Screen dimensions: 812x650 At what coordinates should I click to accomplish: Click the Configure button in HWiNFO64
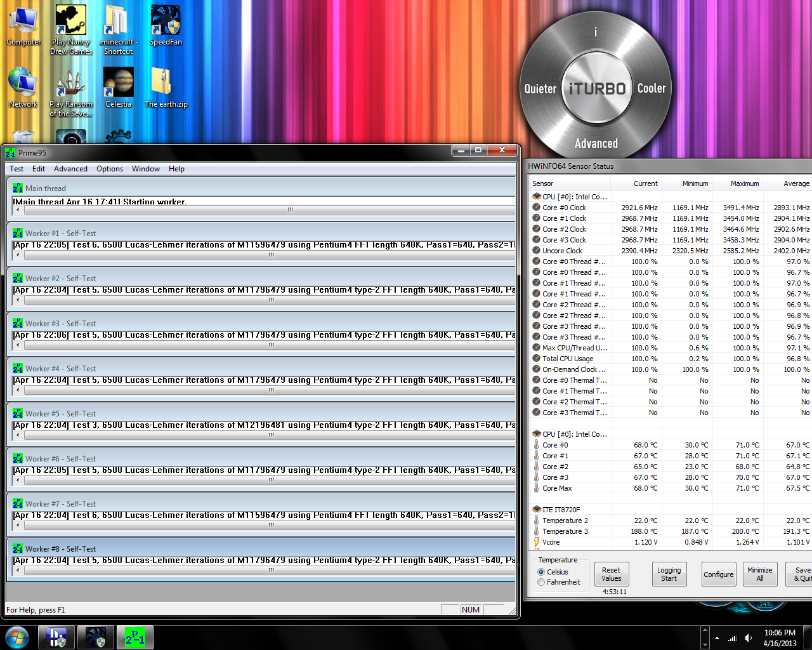719,574
